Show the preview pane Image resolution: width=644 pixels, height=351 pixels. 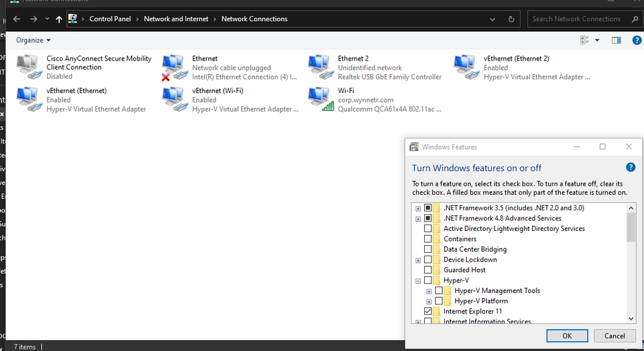point(616,40)
